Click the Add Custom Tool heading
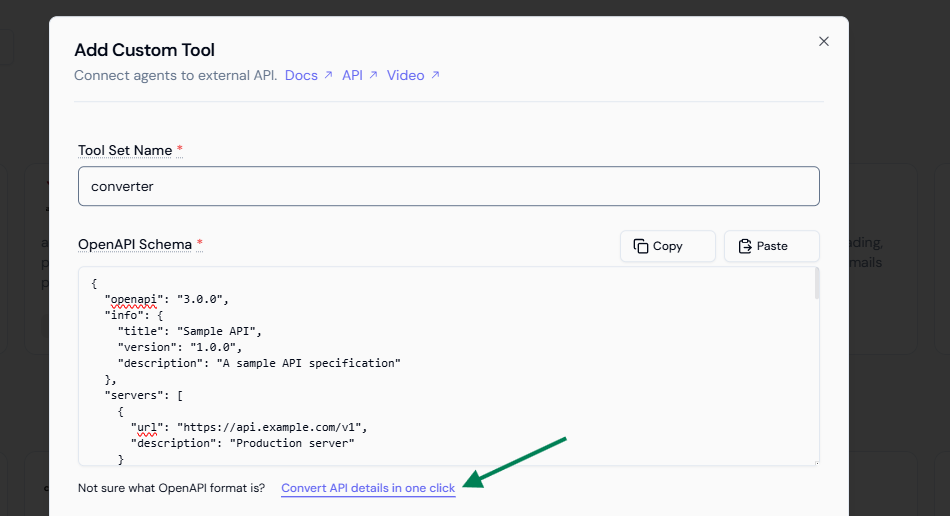 144,50
